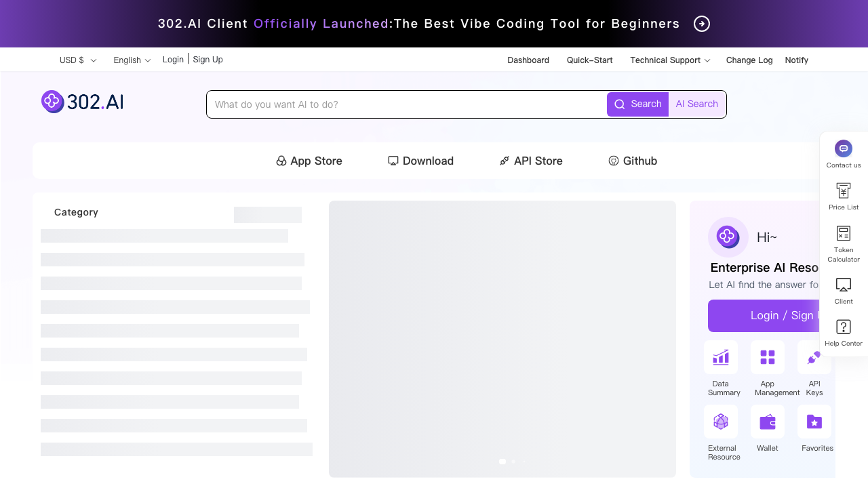The image size is (868, 488).
Task: Click the Client download icon in sidebar
Action: tap(843, 285)
